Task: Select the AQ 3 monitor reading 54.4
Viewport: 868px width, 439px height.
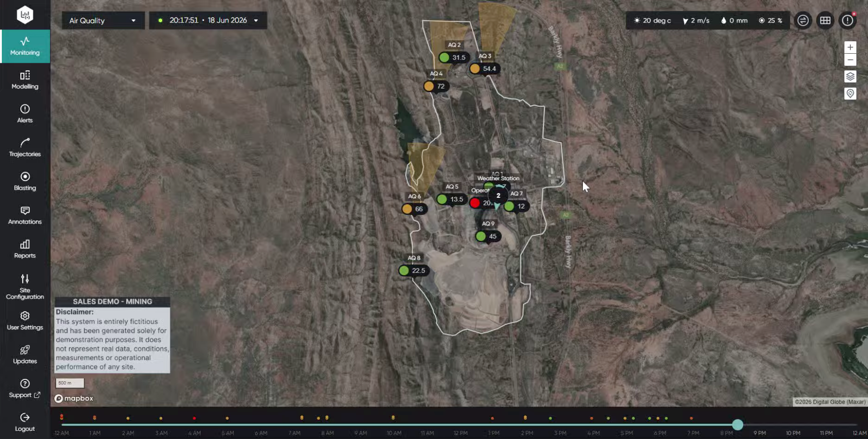Action: [485, 69]
